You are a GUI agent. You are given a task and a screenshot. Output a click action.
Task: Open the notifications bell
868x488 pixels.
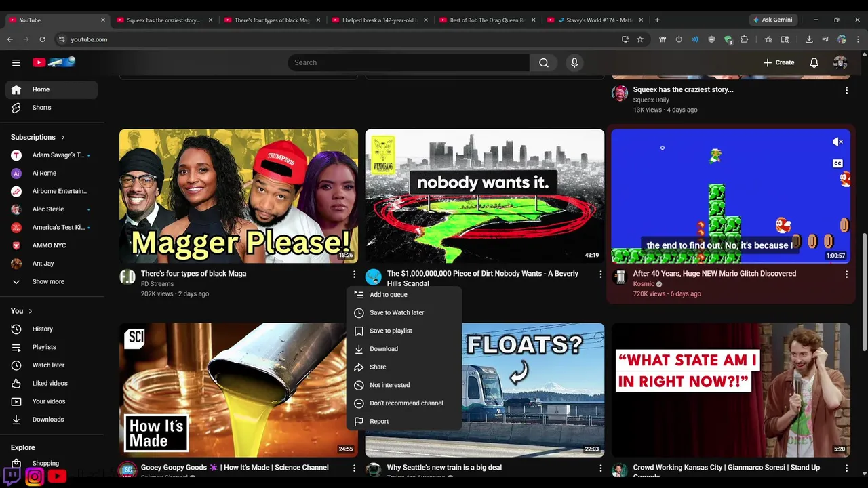coord(814,62)
